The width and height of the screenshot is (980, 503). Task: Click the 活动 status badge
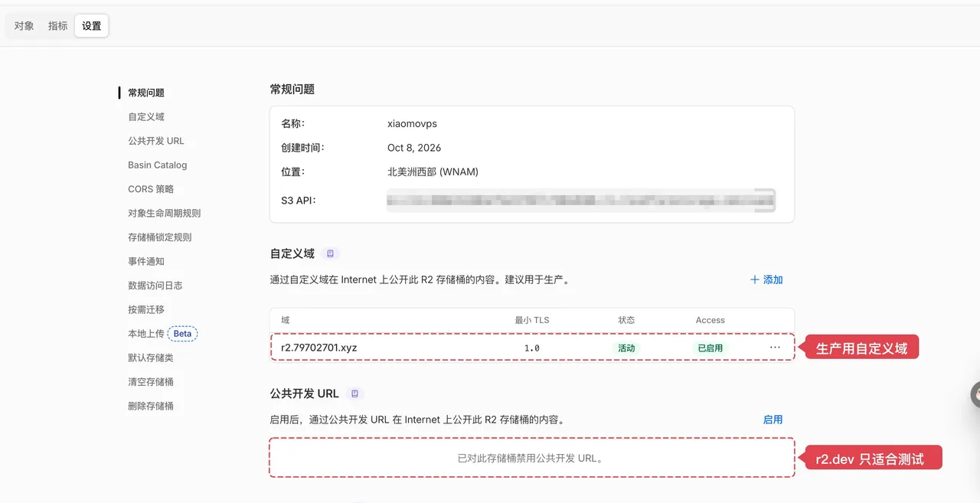tap(626, 348)
